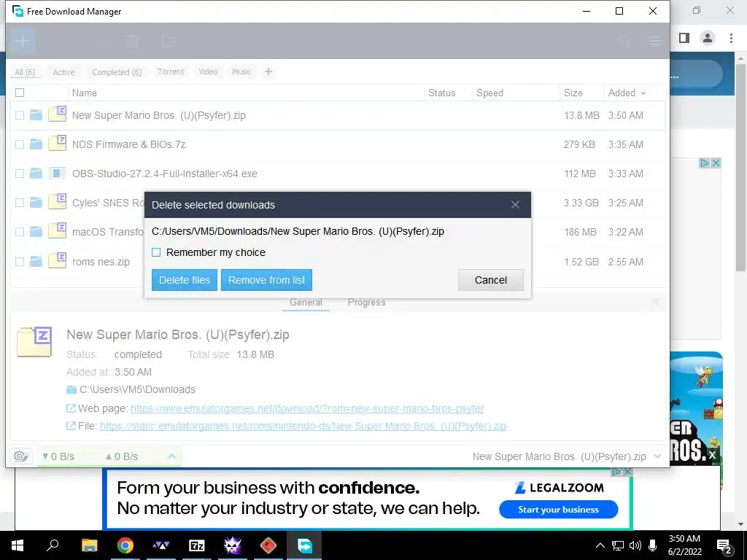The width and height of the screenshot is (747, 560).
Task: Open File Explorer from taskbar
Action: [x=89, y=545]
